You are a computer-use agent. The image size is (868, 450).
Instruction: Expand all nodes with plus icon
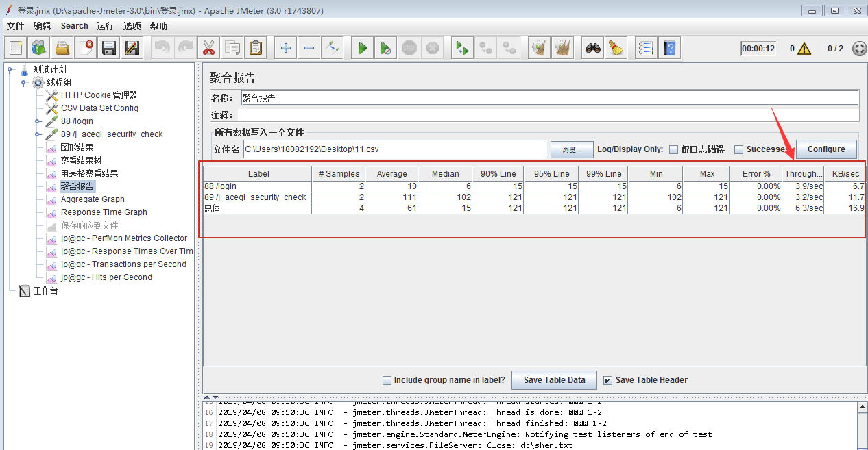[286, 48]
